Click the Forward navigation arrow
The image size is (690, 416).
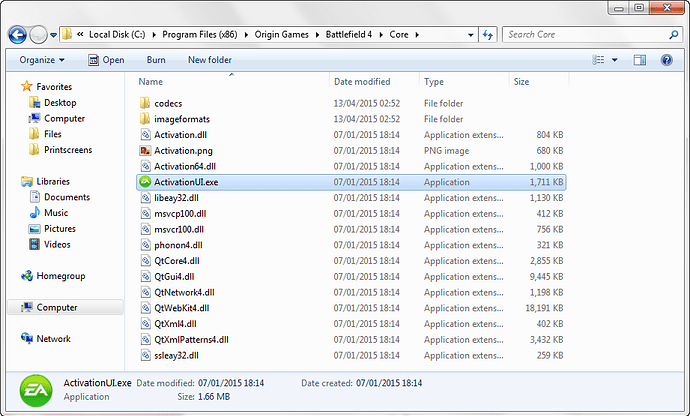click(38, 35)
